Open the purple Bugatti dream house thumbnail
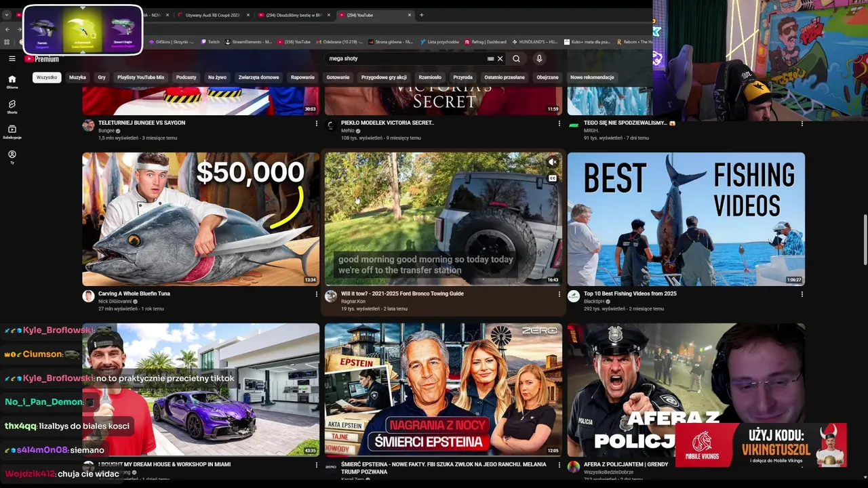Image resolution: width=868 pixels, height=488 pixels. [x=201, y=390]
